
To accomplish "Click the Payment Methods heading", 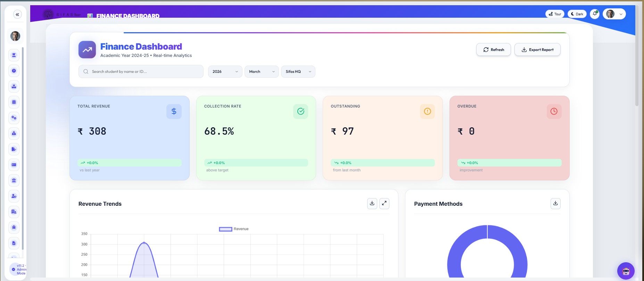I will pyautogui.click(x=438, y=204).
